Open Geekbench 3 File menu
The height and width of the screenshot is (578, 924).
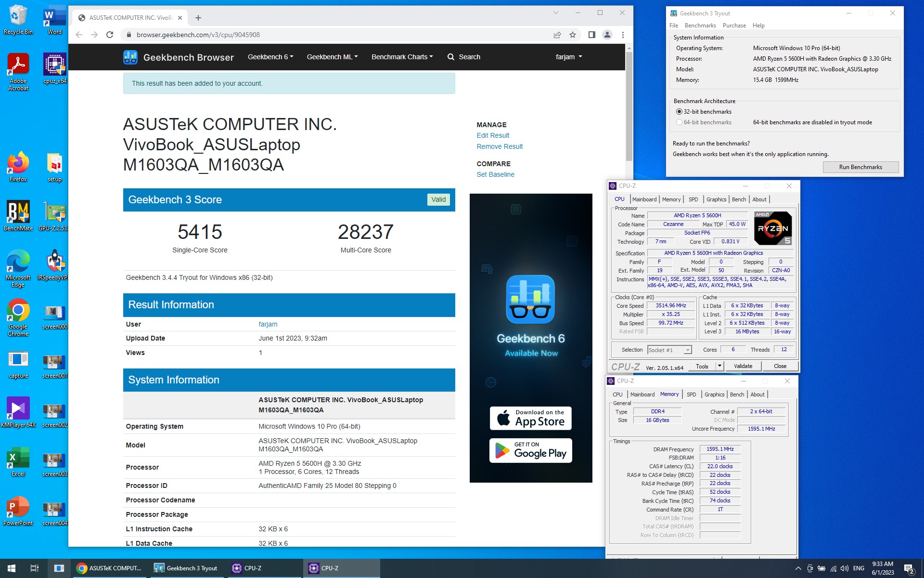tap(674, 26)
